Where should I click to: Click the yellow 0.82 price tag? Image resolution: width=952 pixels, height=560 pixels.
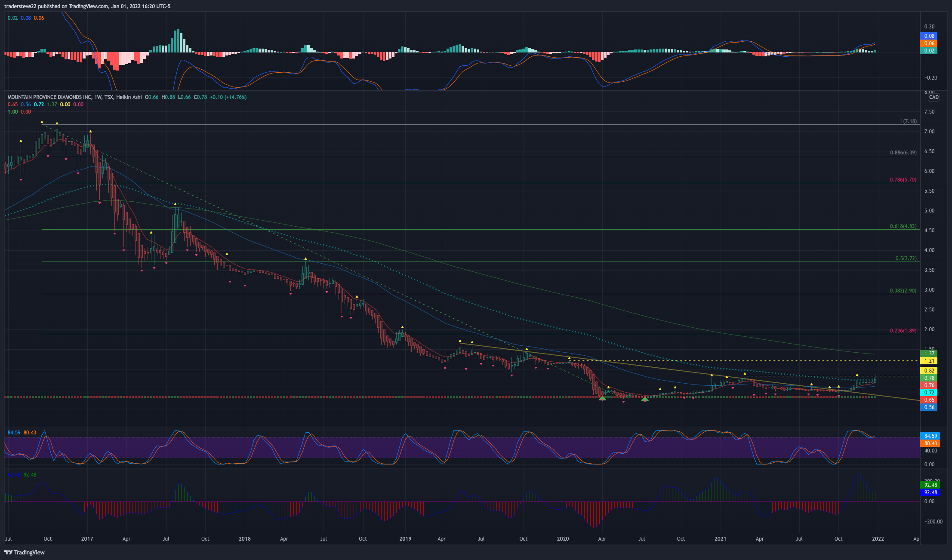[x=929, y=371]
